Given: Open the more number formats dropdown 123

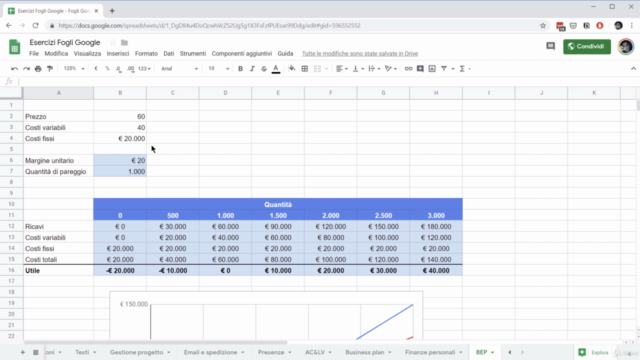Looking at the screenshot, I should [144, 69].
